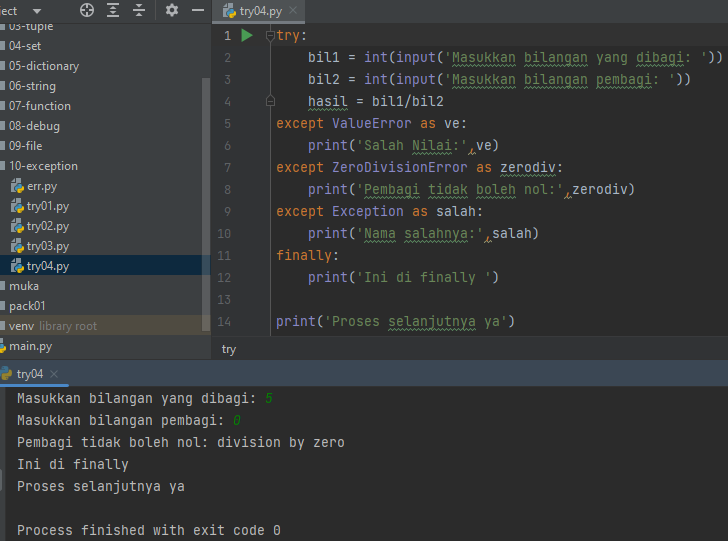The width and height of the screenshot is (728, 541).
Task: Click console line 'Pembagi tidak boleh nol: division by zero'
Action: pyautogui.click(x=181, y=443)
